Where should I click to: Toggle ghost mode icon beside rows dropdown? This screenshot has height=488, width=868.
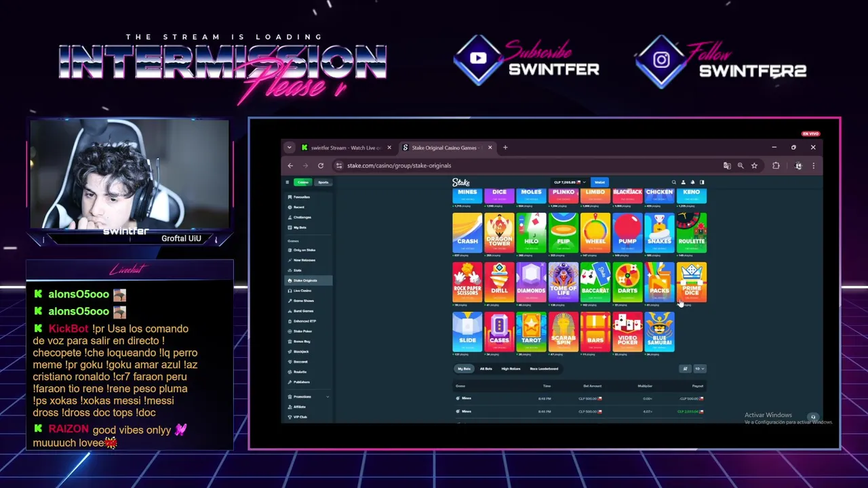[685, 369]
